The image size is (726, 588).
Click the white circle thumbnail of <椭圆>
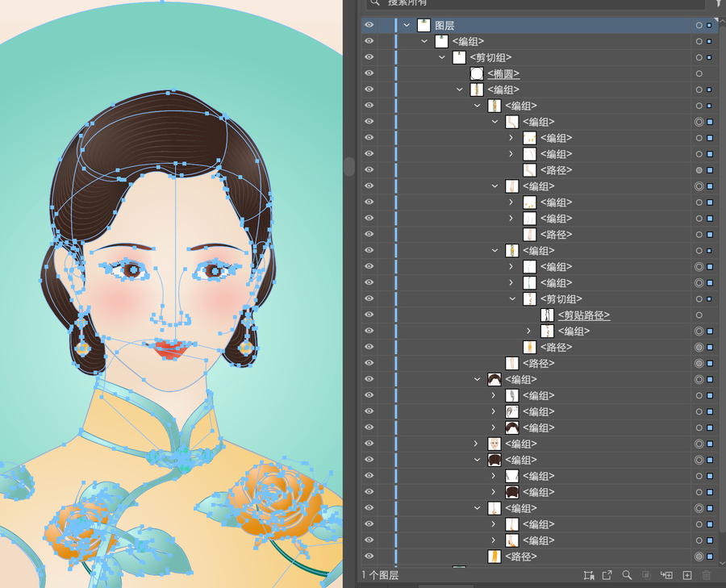(x=477, y=73)
